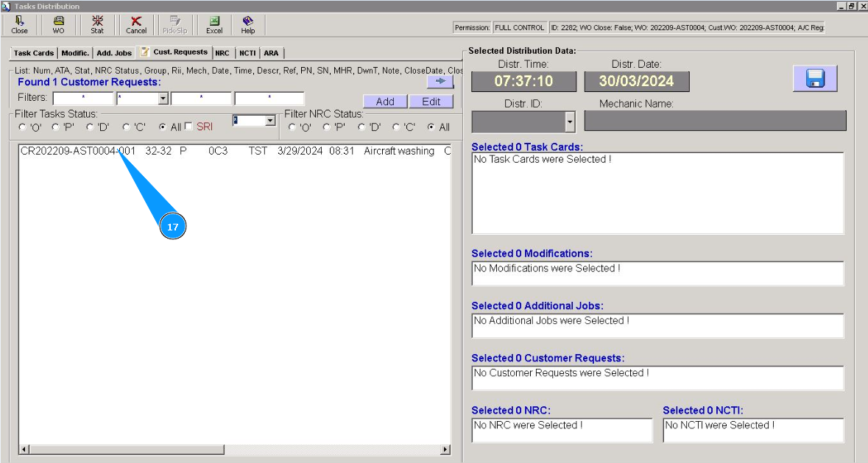This screenshot has height=463, width=868.
Task: Switch to the Cust. Requests tab
Action: 175,52
